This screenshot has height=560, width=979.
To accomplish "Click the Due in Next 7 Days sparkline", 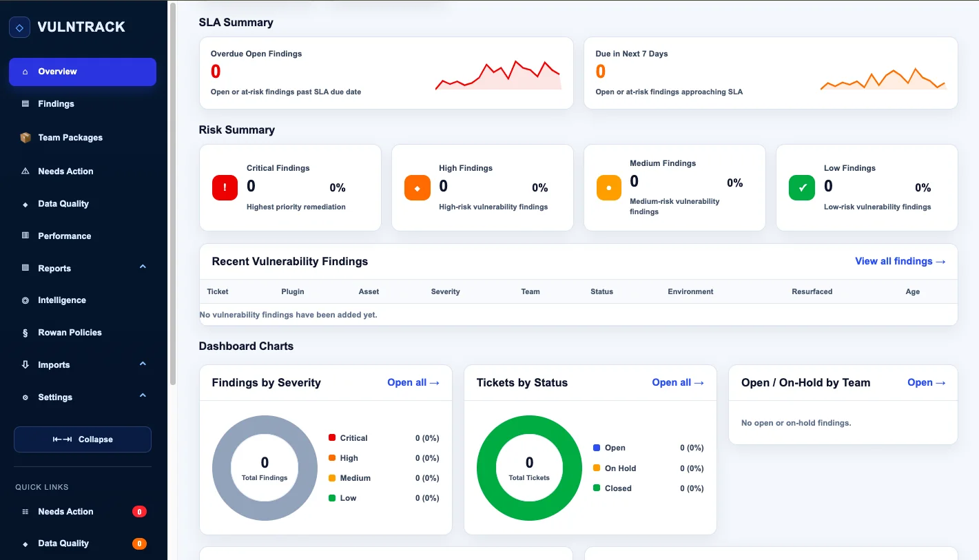I will (883, 79).
